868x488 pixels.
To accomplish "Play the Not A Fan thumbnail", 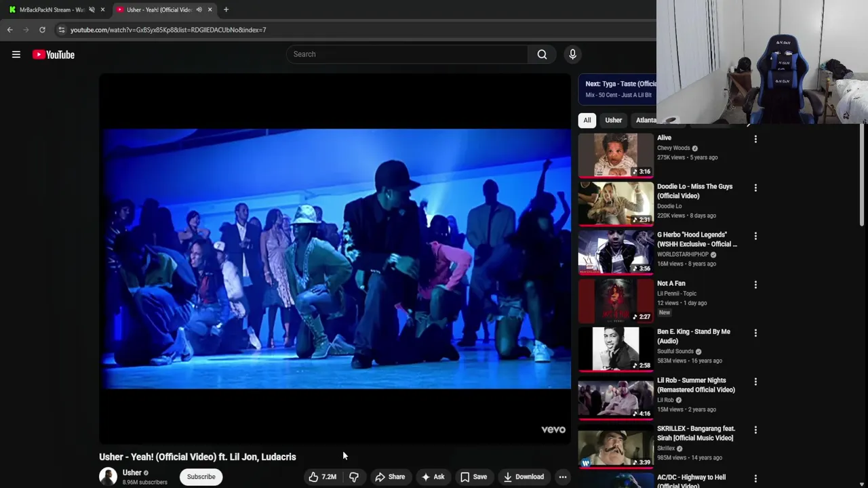I will 616,300.
